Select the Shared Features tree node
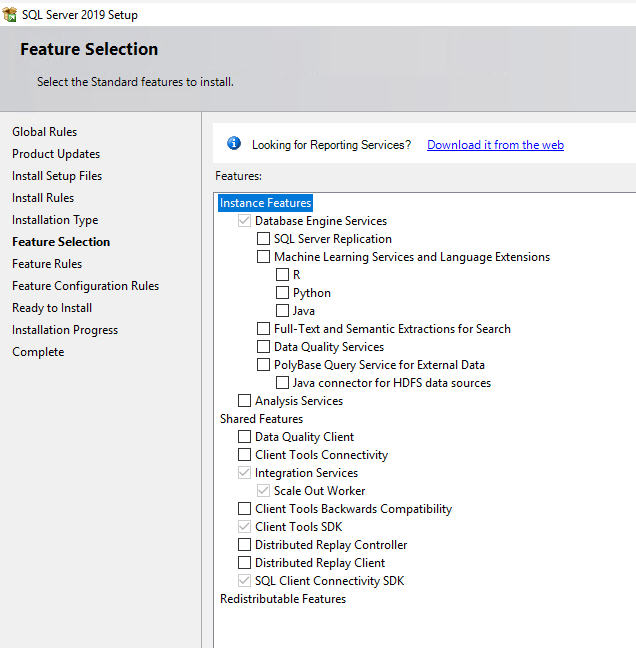Viewport: 636px width, 648px height. (261, 419)
